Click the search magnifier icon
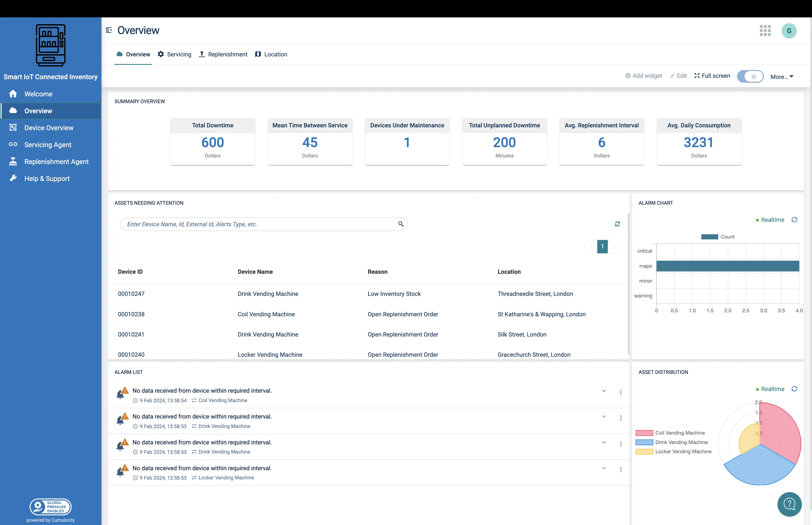The width and height of the screenshot is (812, 525). point(401,224)
